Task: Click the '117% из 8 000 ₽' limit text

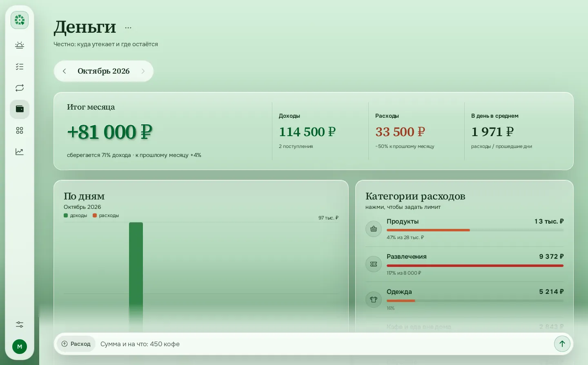Action: [404, 273]
